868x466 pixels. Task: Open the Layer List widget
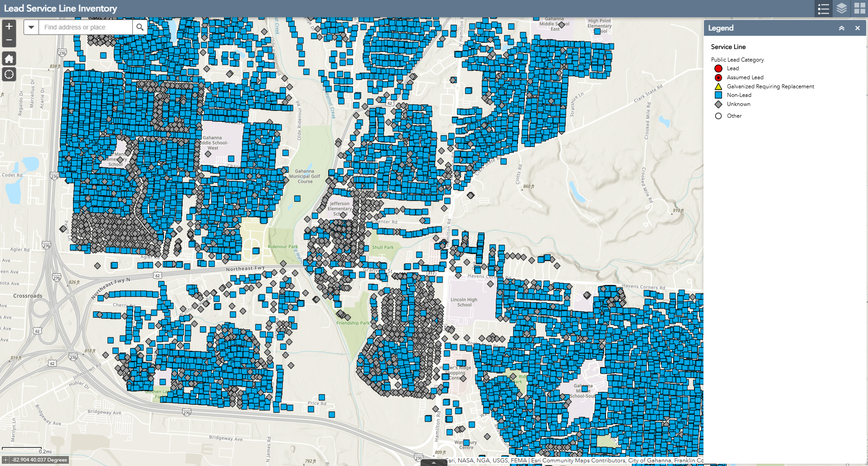pyautogui.click(x=841, y=9)
